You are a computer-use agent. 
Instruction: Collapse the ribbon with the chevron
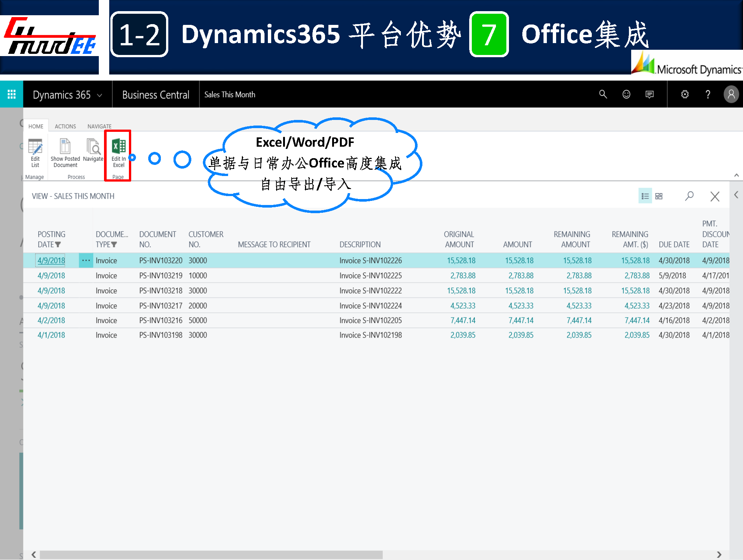pos(736,175)
